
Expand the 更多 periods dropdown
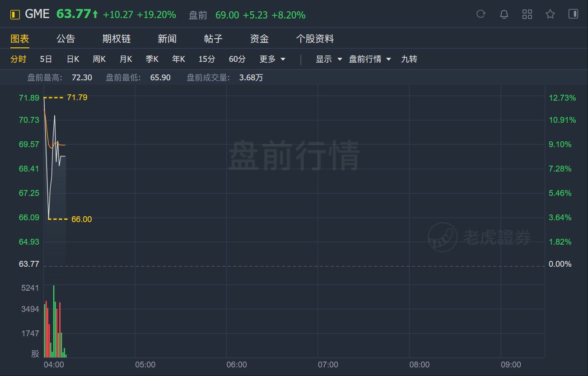pos(272,59)
